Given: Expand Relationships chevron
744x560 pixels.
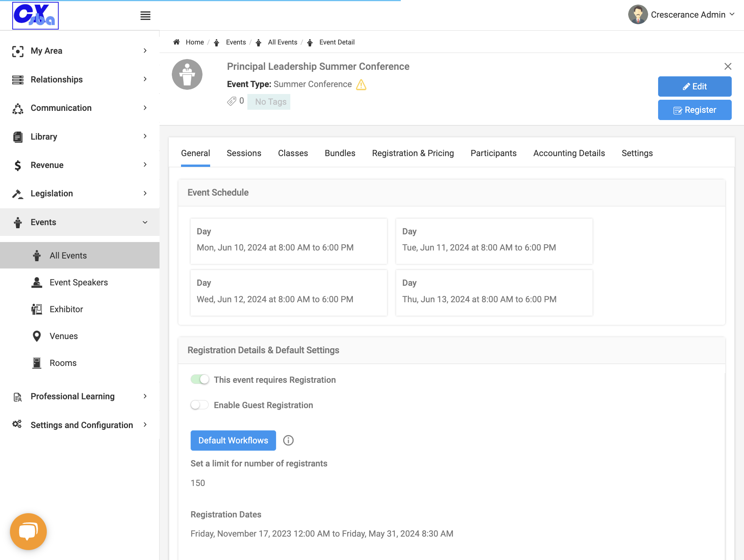Looking at the screenshot, I should click(x=145, y=79).
